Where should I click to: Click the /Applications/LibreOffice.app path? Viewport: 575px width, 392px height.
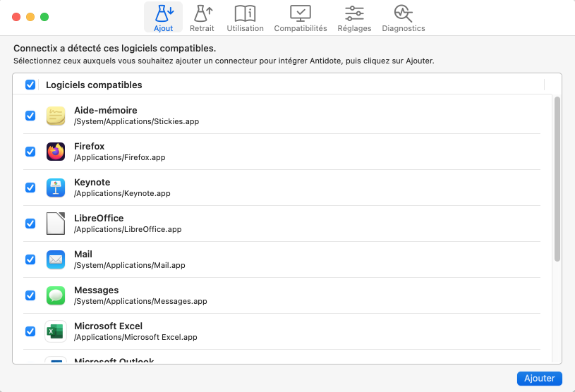click(128, 229)
